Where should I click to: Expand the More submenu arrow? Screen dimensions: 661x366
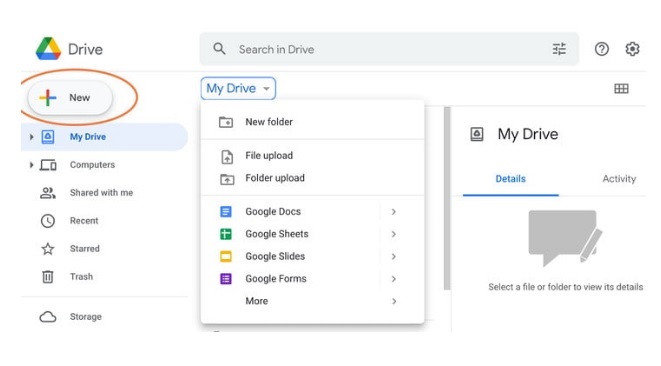coord(393,301)
